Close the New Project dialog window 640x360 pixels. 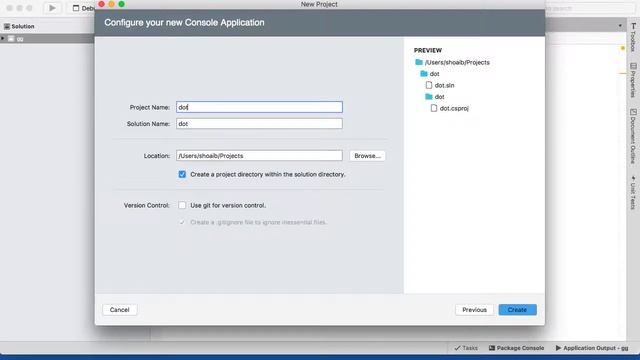pyautogui.click(x=102, y=4)
